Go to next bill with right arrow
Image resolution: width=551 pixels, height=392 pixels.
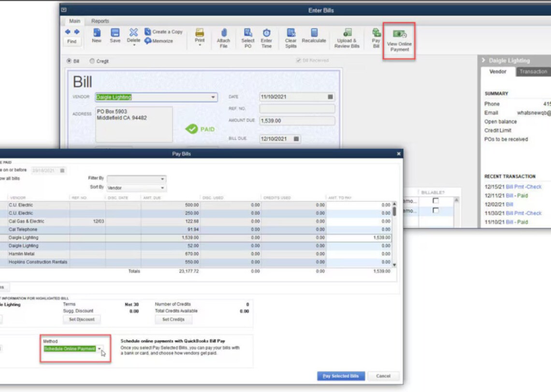pyautogui.click(x=76, y=32)
